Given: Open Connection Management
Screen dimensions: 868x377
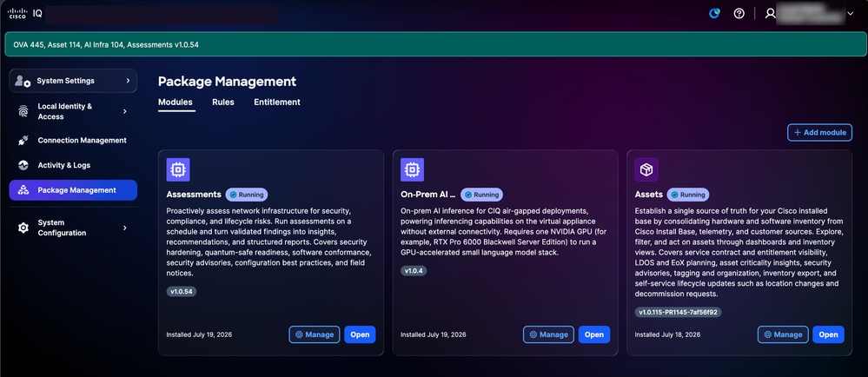Looking at the screenshot, I should click(73, 141).
